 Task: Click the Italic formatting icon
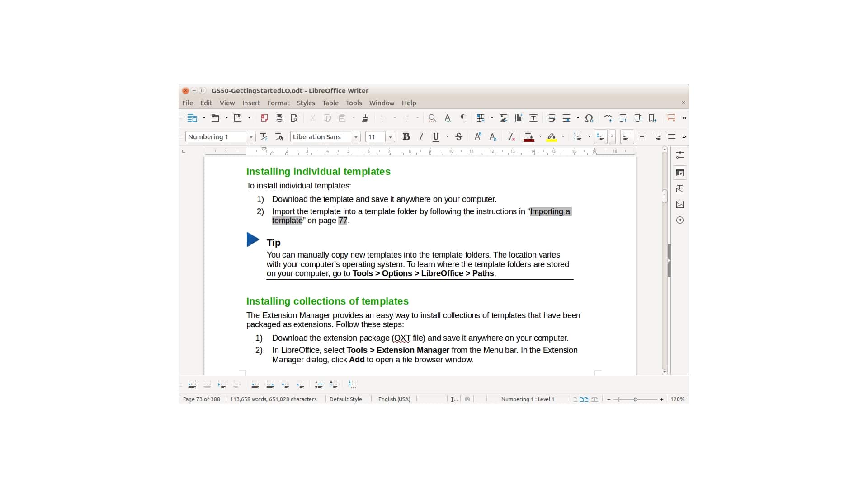(x=421, y=136)
